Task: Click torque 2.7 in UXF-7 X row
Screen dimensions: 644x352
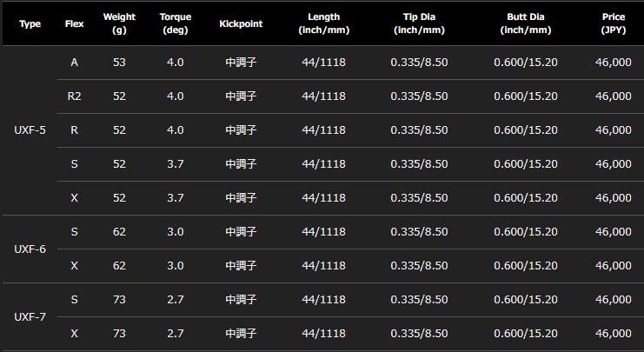Action: 176,334
